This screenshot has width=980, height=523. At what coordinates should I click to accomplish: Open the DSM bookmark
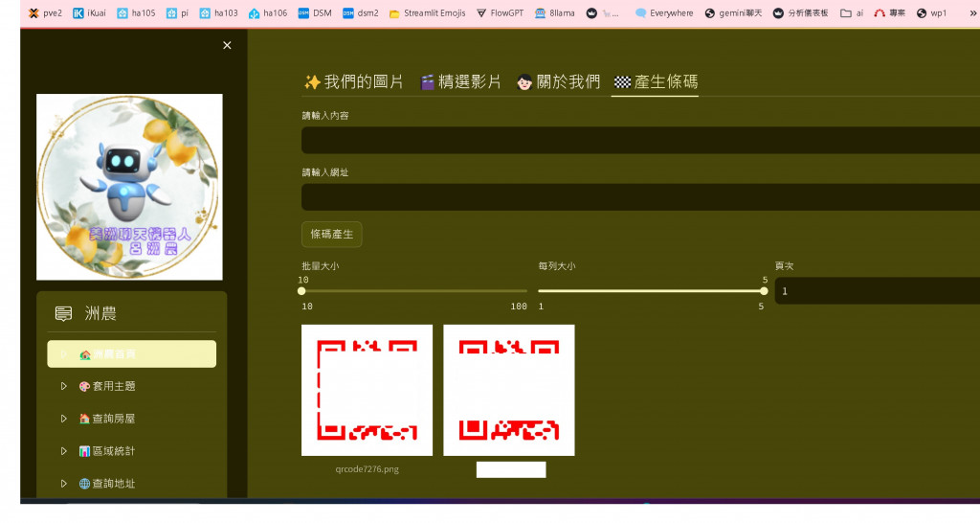315,13
